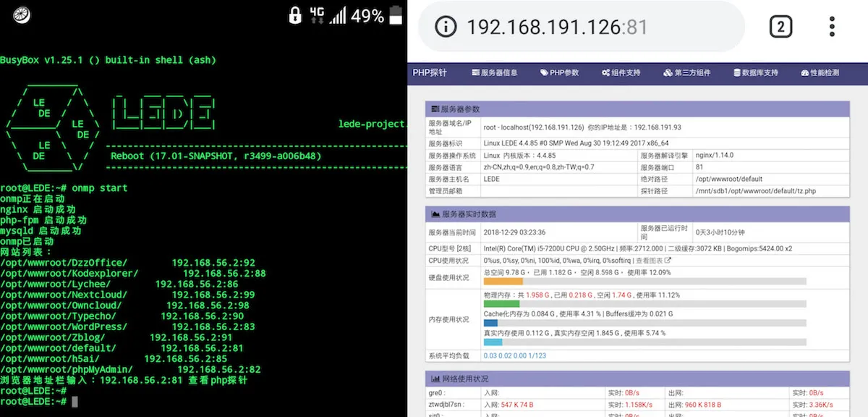Switch to the 第三方组件 nav tab
The width and height of the screenshot is (868, 417).
point(686,73)
